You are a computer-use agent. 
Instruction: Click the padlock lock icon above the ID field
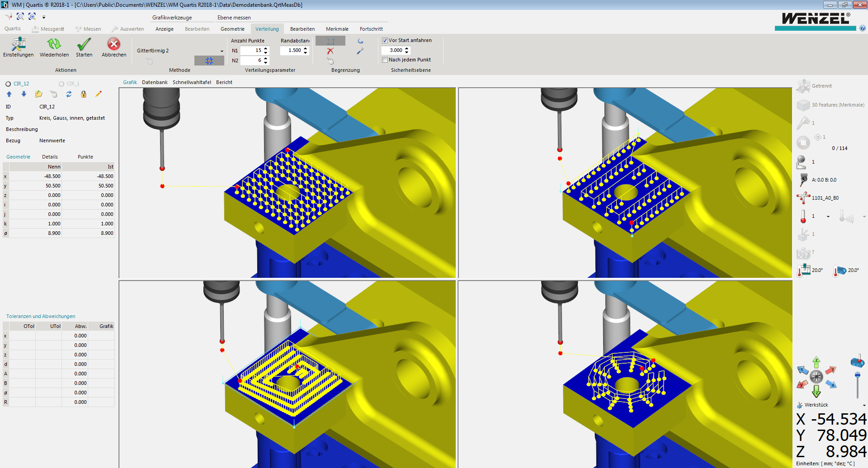(84, 94)
